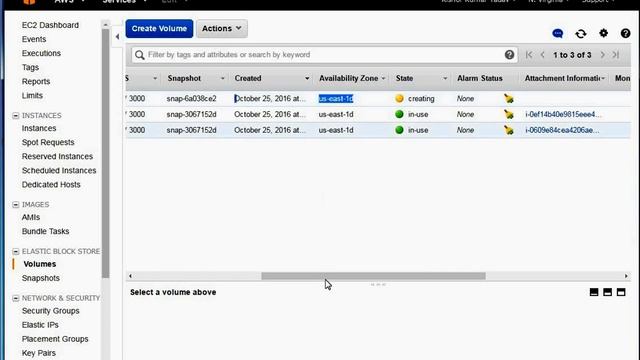Image resolution: width=640 pixels, height=360 pixels.
Task: Collapse the INSTANCES section
Action: tap(16, 116)
